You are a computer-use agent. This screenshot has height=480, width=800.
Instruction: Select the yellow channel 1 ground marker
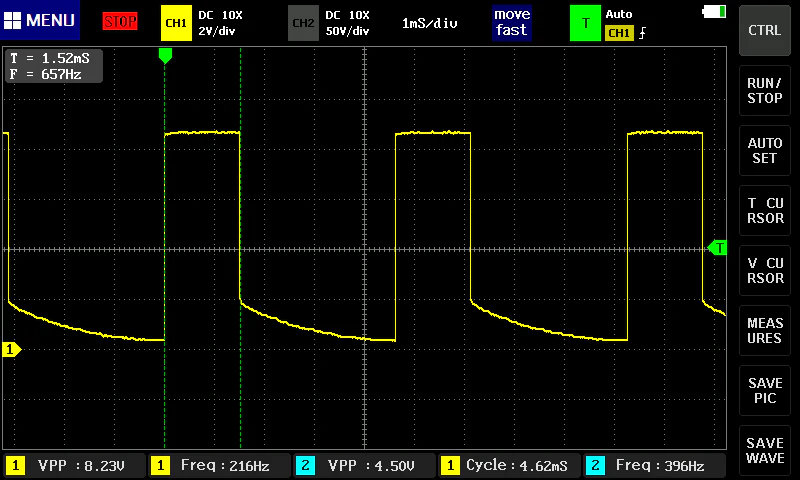pos(11,349)
